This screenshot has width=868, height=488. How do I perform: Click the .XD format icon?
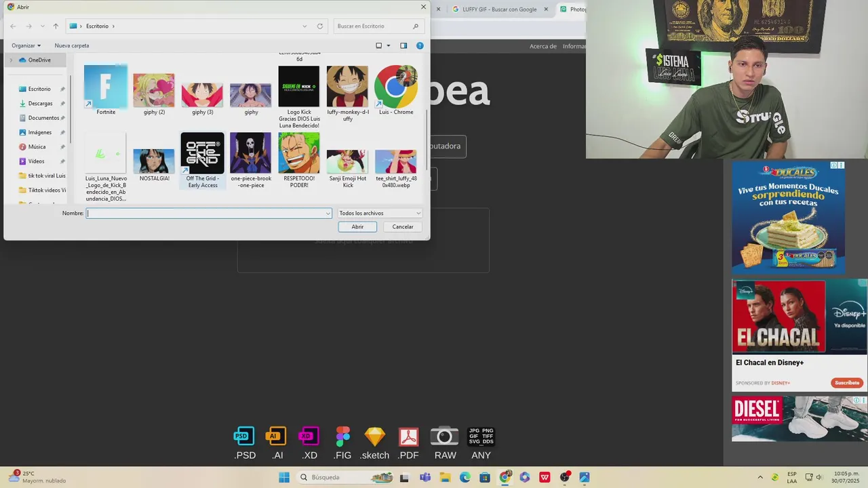click(x=309, y=443)
